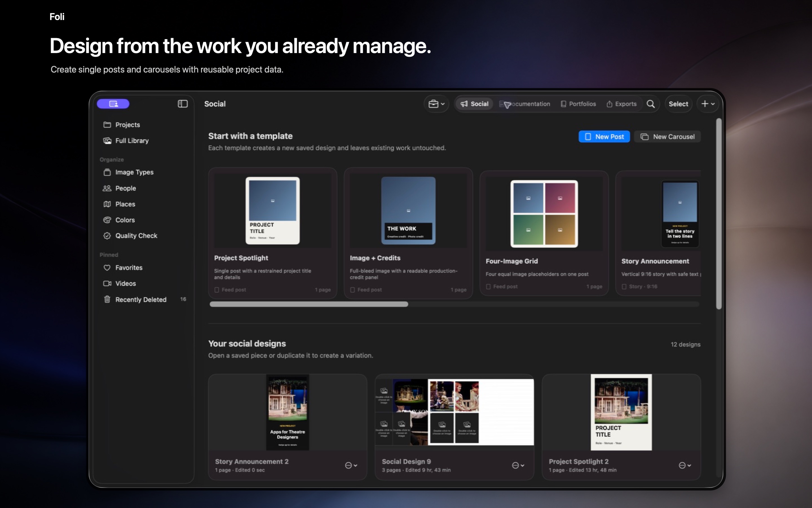812x508 pixels.
Task: Click the vertical page scrollbar
Action: 718,213
